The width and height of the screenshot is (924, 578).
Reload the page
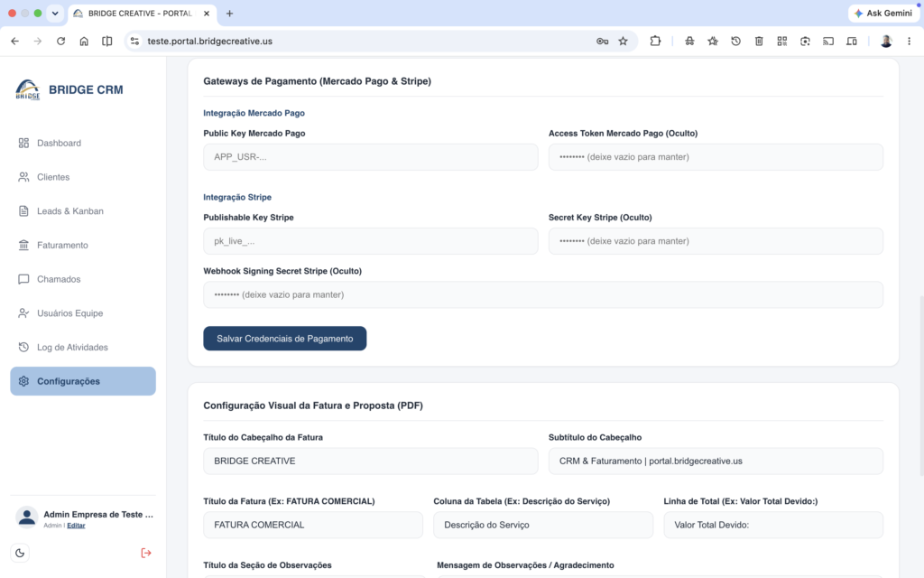60,42
